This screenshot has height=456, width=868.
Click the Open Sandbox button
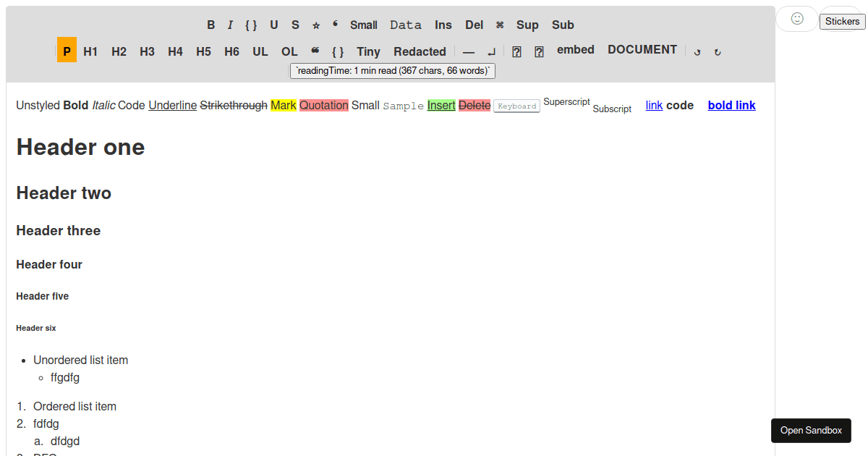point(811,430)
